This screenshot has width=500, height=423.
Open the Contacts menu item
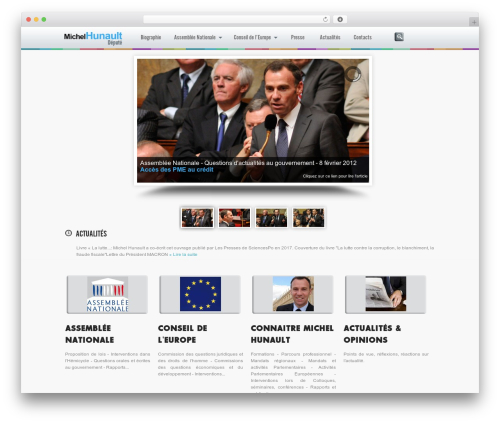click(363, 37)
